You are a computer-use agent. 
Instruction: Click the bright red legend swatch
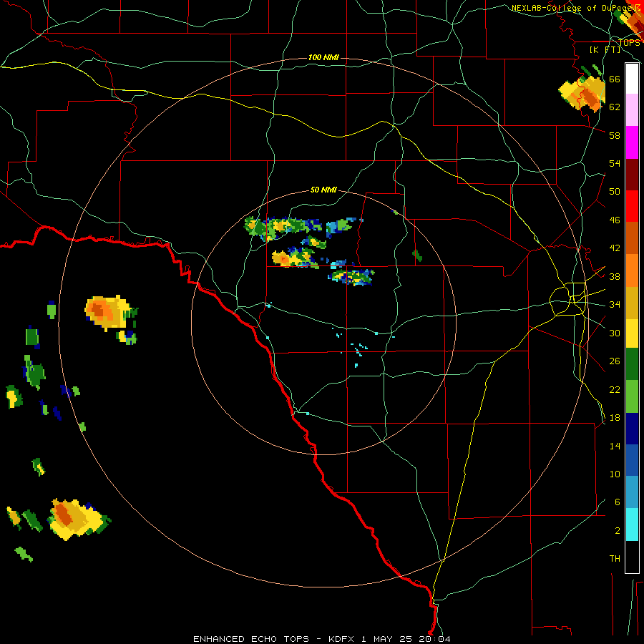[x=632, y=206]
